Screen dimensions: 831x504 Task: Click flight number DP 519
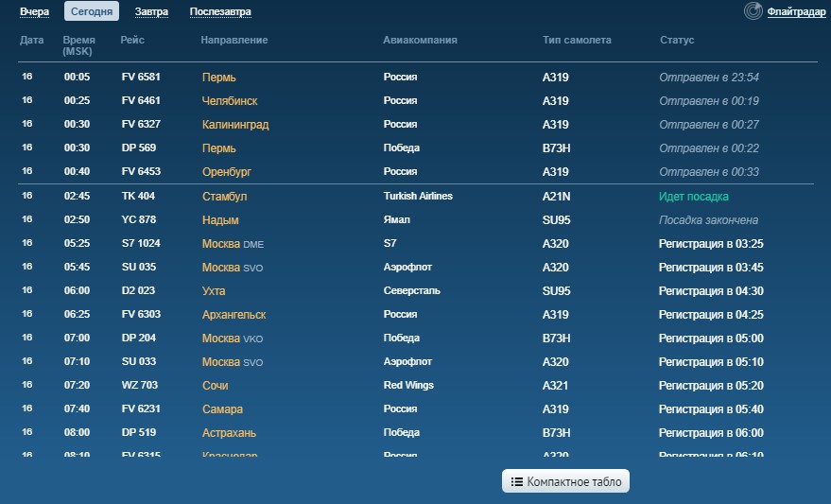click(x=139, y=432)
